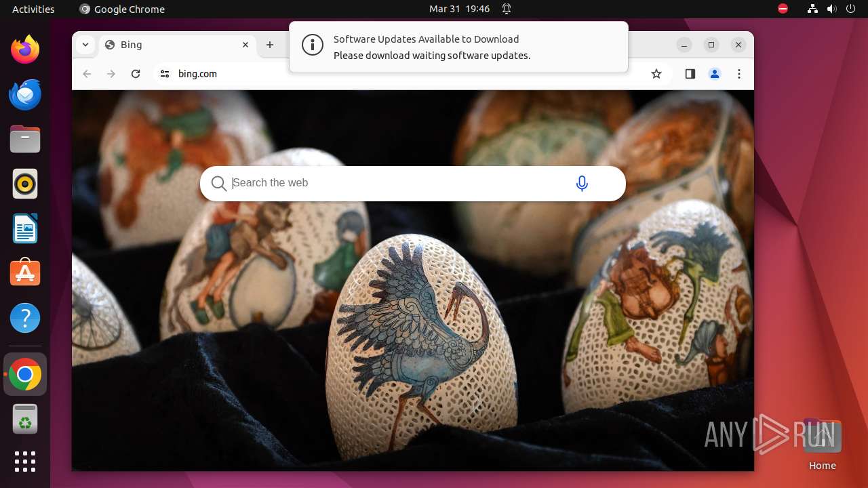Open the Trash in the dock
Screen dimensions: 868x488
[25, 419]
